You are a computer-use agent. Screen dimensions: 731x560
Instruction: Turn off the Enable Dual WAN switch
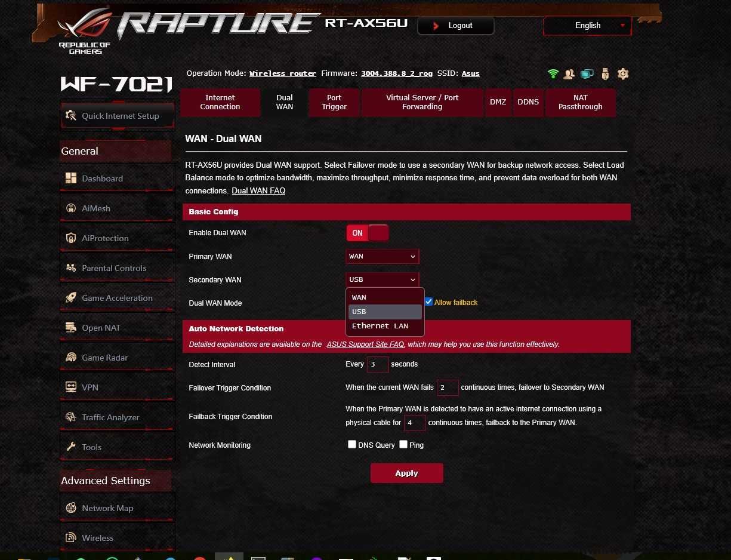click(368, 233)
